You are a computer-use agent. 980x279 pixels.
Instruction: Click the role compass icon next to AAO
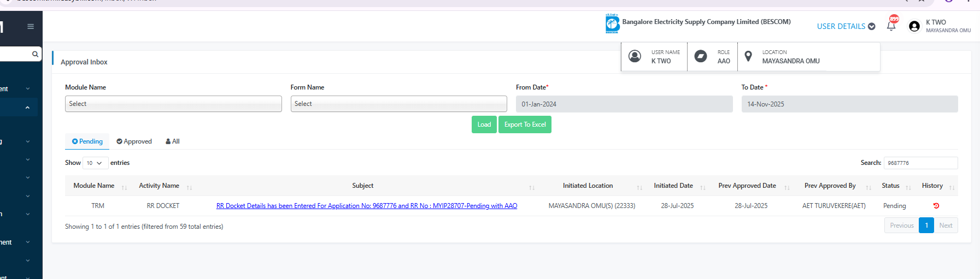[x=701, y=56]
